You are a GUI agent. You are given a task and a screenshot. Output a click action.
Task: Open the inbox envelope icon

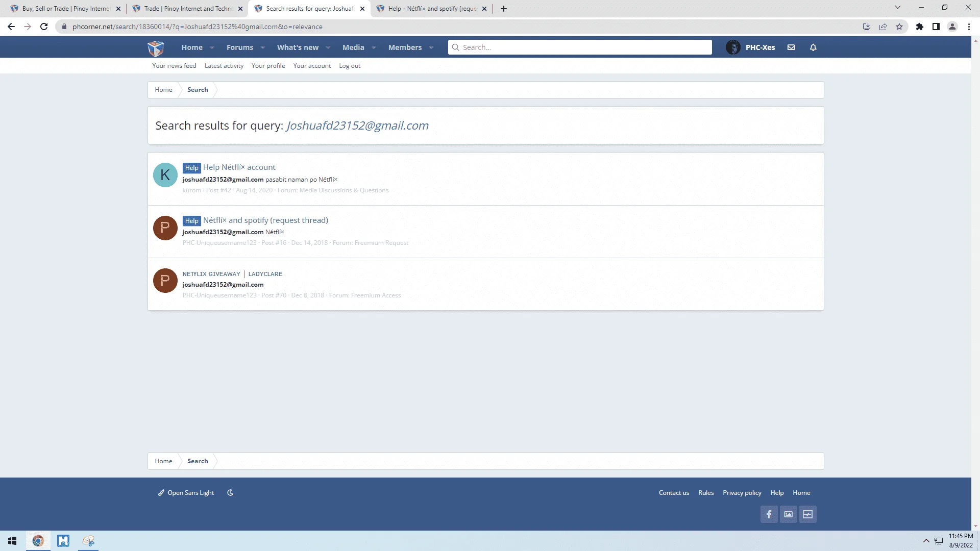791,47
